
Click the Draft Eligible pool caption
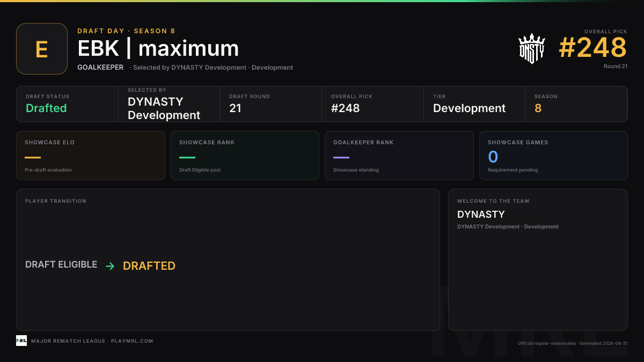(200, 170)
